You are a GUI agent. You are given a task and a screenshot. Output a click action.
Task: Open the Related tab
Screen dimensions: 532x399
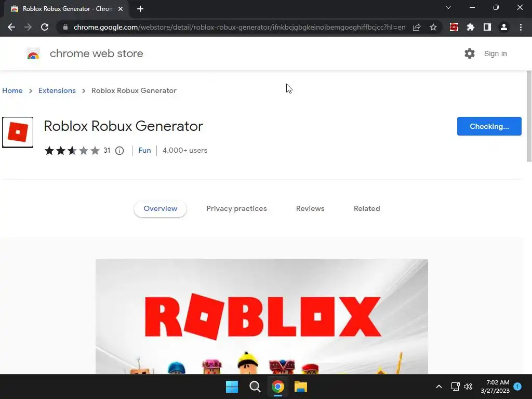(x=367, y=209)
